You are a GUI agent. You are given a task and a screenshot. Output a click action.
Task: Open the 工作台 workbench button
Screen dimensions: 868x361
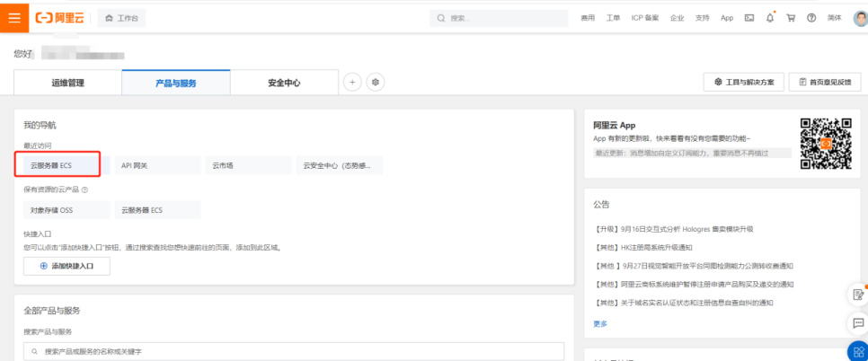pyautogui.click(x=122, y=18)
